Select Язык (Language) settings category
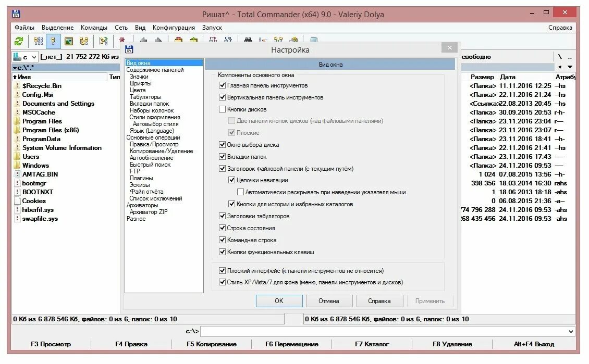The height and width of the screenshot is (364, 589). (152, 131)
